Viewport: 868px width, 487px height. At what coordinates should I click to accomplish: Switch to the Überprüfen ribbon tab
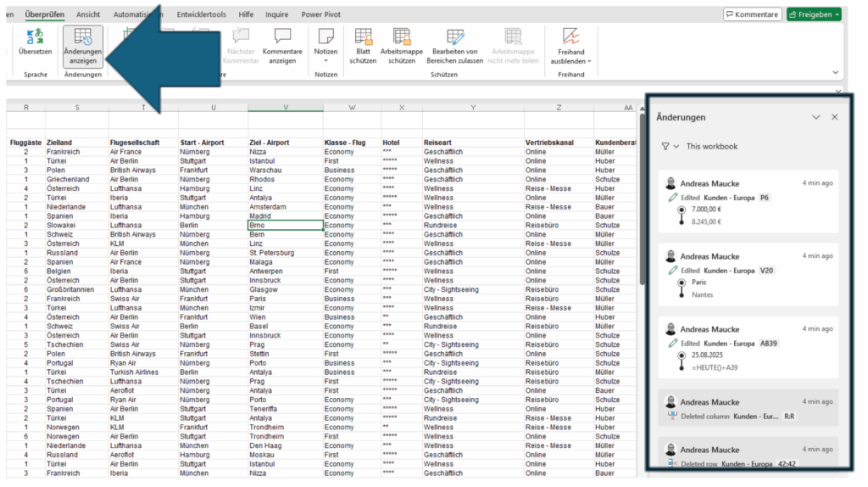pos(45,14)
